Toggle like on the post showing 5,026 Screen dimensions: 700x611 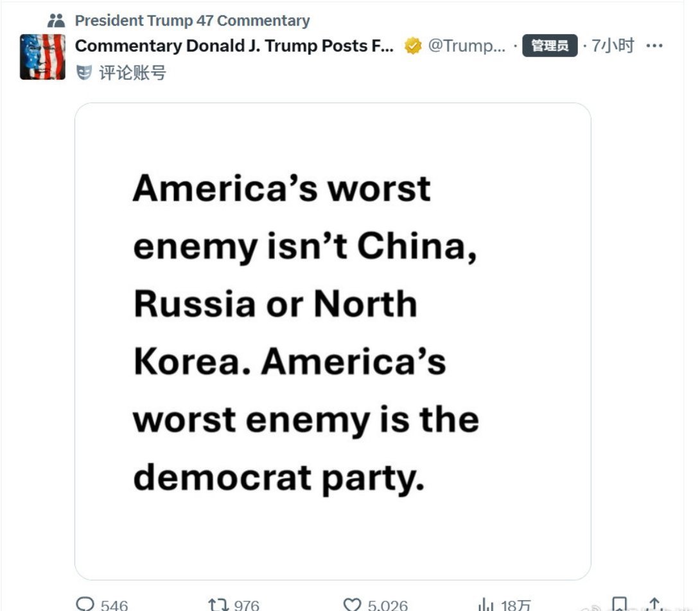coord(354,603)
